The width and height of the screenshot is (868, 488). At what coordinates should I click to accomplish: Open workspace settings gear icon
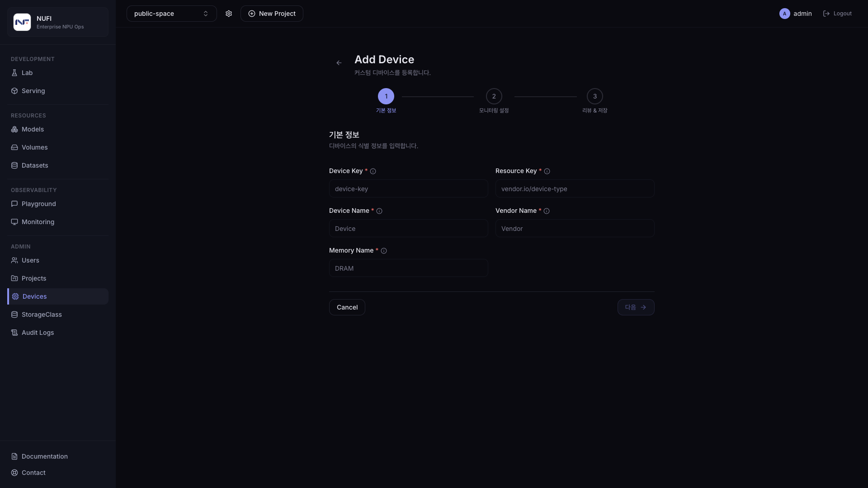[x=229, y=14]
